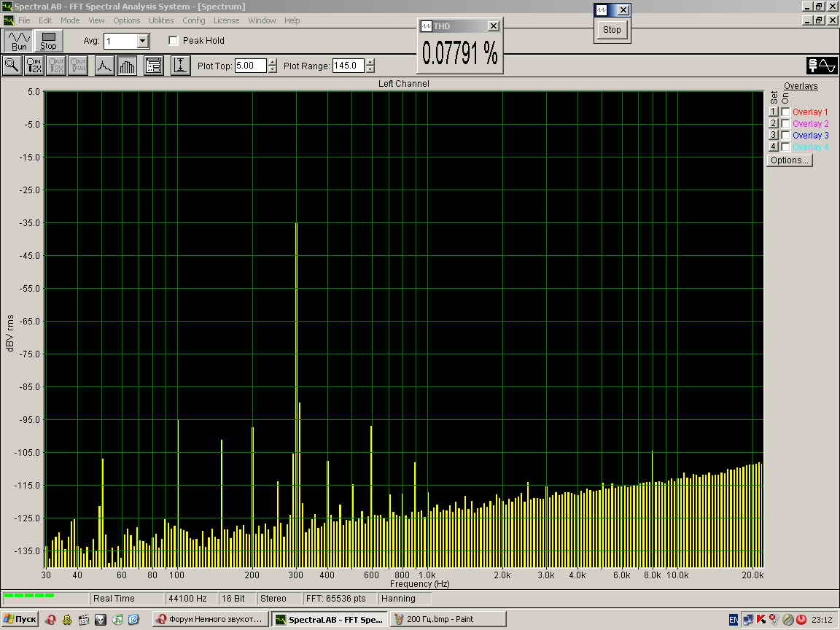Decrease Plot Range with the down arrow
Image resolution: width=840 pixels, height=630 pixels.
pos(370,69)
